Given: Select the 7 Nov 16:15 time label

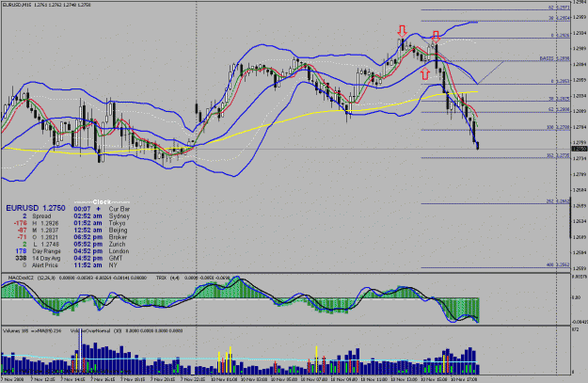Looking at the screenshot, I should point(103,379).
